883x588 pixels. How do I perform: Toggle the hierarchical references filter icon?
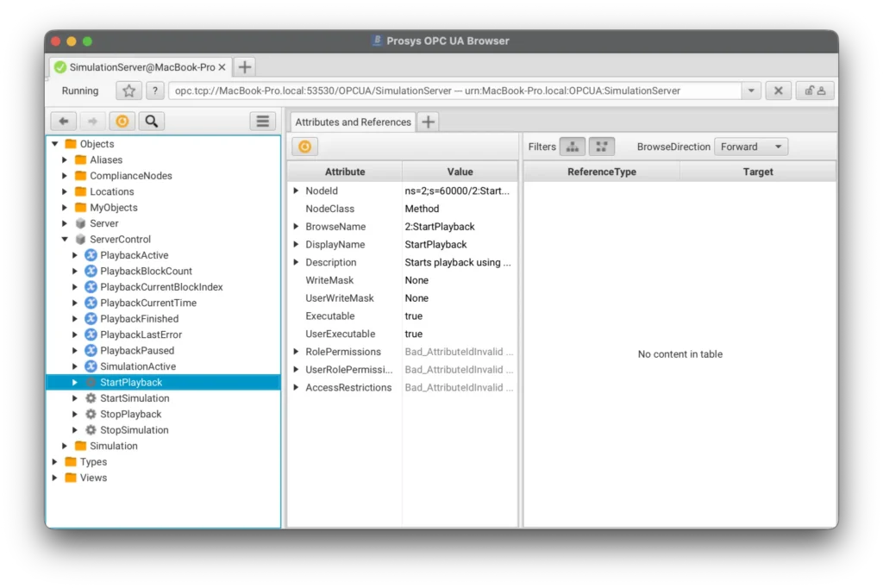[x=573, y=147]
